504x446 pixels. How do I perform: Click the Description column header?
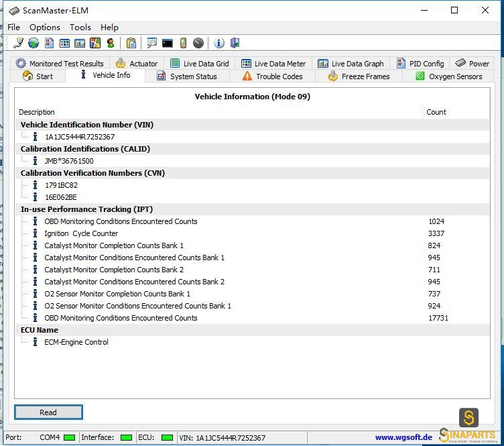[37, 112]
